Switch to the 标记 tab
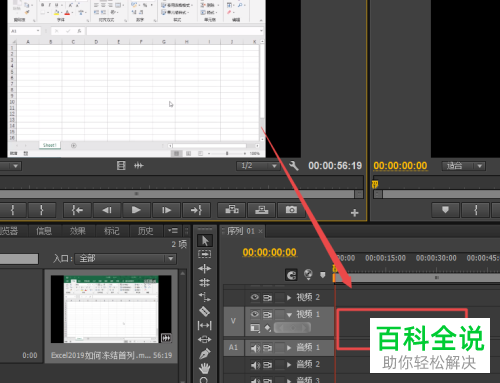Screen dimensions: 500x383 coord(112,231)
